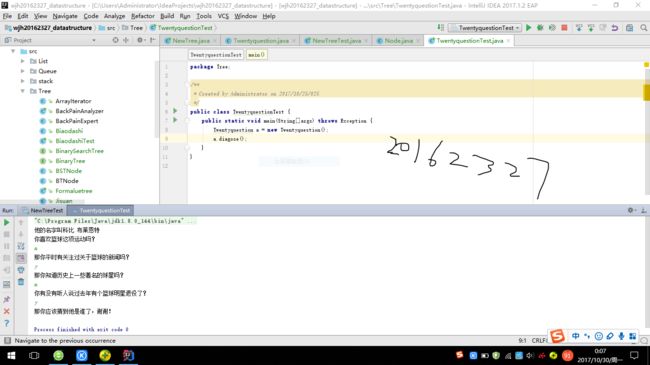The image size is (650, 365).
Task: Click the Make Project build icon
Action: click(441, 28)
